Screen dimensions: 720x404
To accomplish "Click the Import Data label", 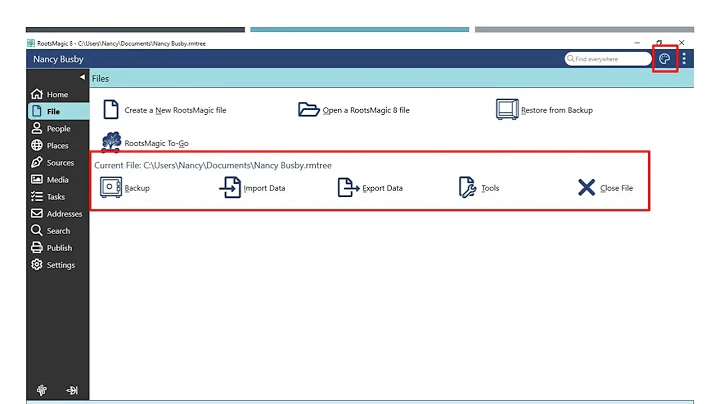I will [264, 188].
